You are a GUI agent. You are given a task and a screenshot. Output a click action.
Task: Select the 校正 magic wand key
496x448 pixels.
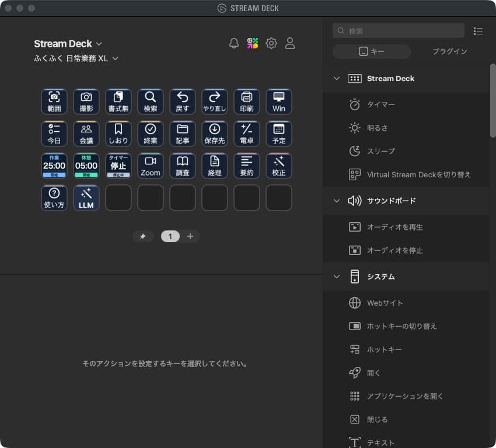click(x=279, y=166)
